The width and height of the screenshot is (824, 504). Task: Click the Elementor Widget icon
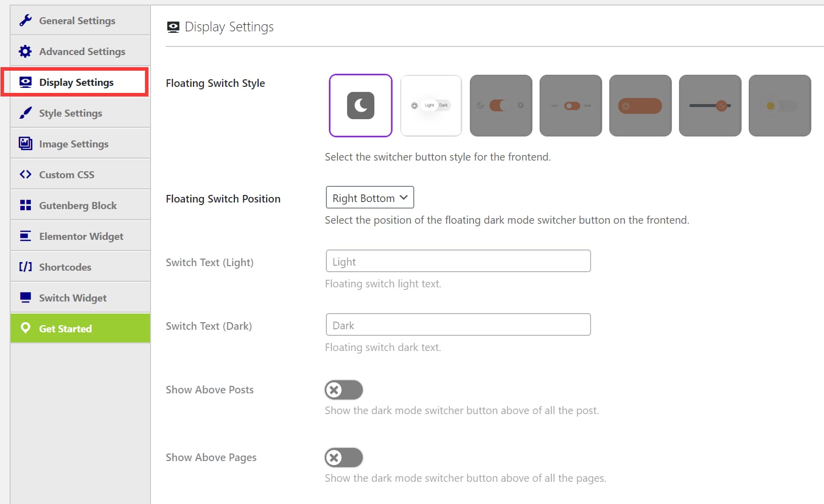25,236
